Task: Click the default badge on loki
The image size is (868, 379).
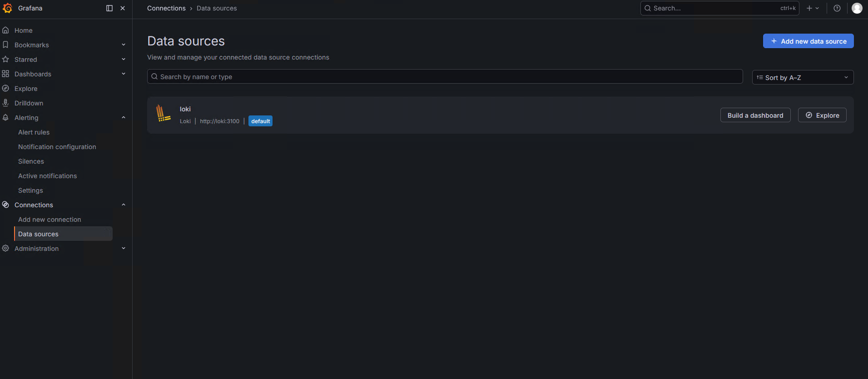Action: [x=260, y=121]
